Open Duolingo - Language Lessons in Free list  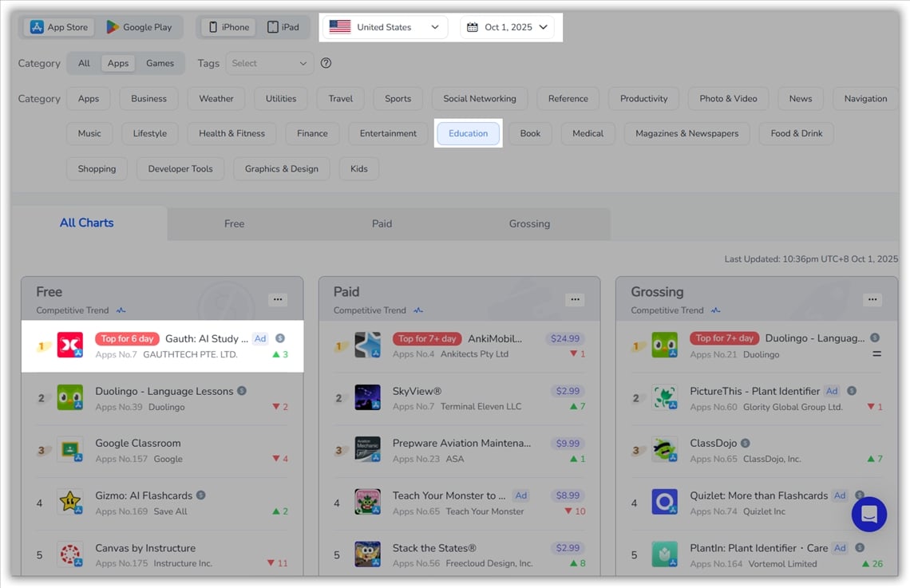pyautogui.click(x=164, y=391)
